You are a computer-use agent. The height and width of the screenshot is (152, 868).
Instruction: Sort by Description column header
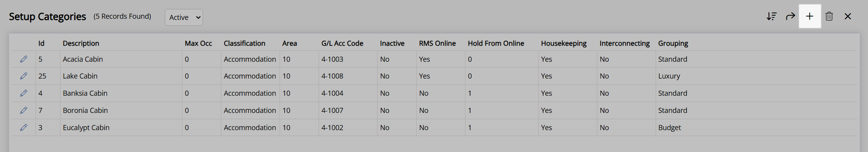pyautogui.click(x=81, y=43)
